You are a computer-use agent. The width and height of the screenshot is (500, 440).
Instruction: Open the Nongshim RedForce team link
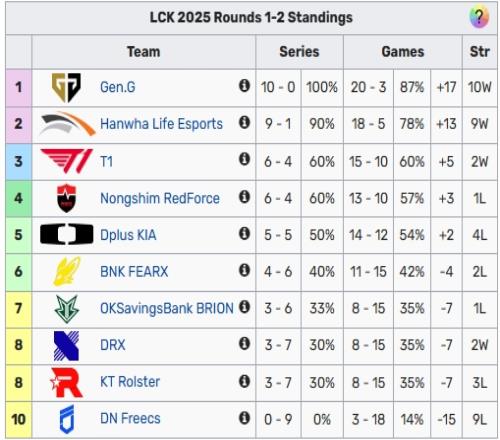(160, 198)
